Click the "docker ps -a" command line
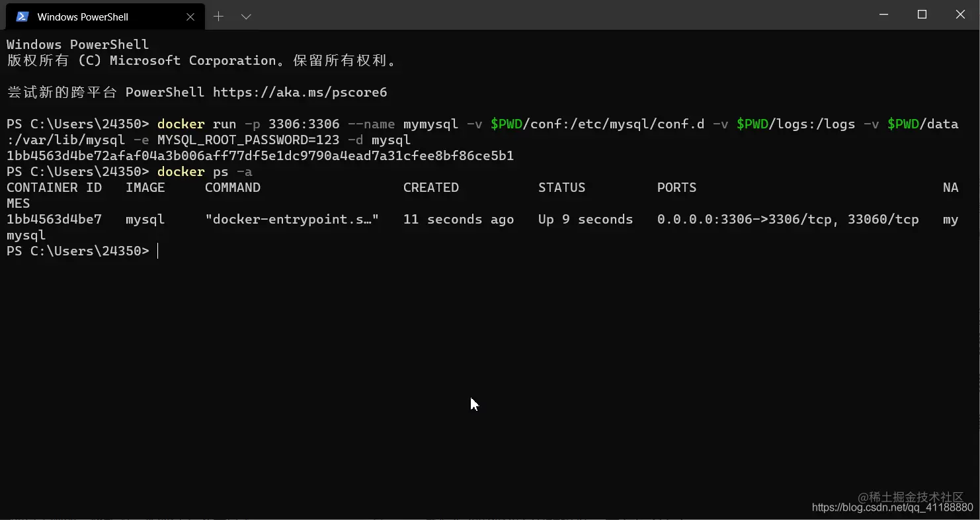The height and width of the screenshot is (520, 980). click(x=205, y=172)
